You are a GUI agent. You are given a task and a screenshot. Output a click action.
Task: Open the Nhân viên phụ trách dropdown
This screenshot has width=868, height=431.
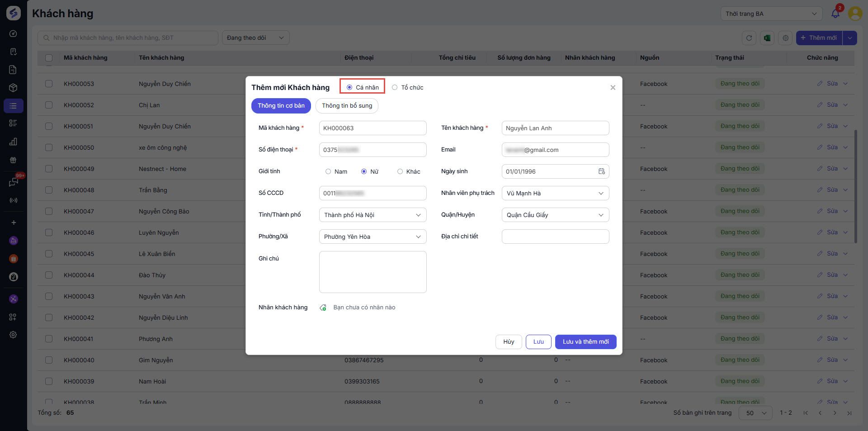[555, 194]
